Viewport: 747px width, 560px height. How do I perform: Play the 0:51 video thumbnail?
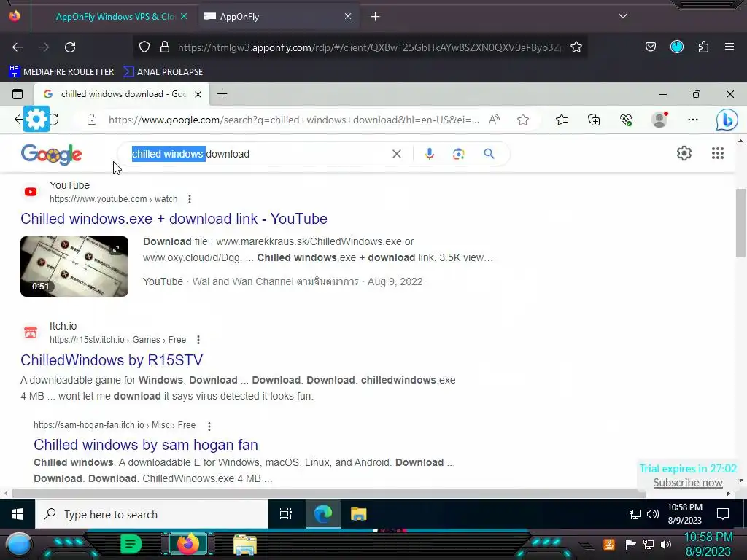pos(74,266)
